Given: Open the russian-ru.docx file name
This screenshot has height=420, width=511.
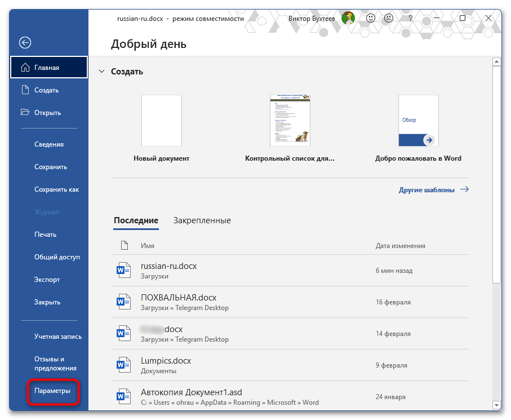Looking at the screenshot, I should click(x=168, y=266).
